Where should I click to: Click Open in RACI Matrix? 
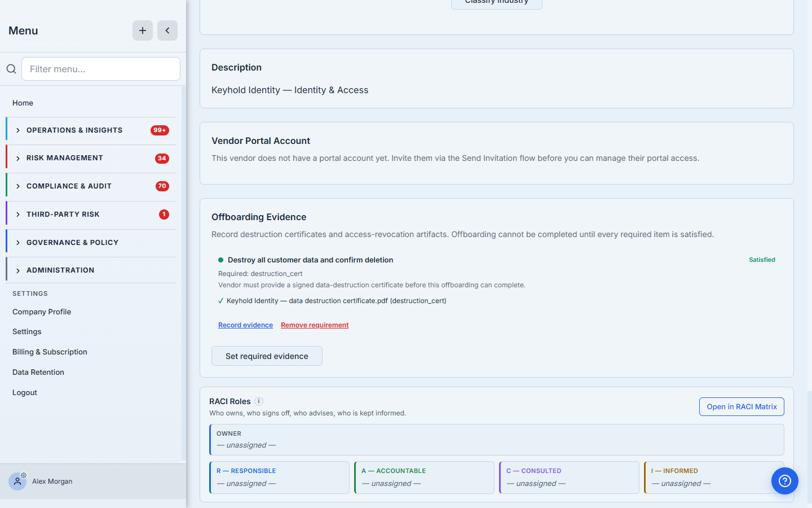[742, 407]
